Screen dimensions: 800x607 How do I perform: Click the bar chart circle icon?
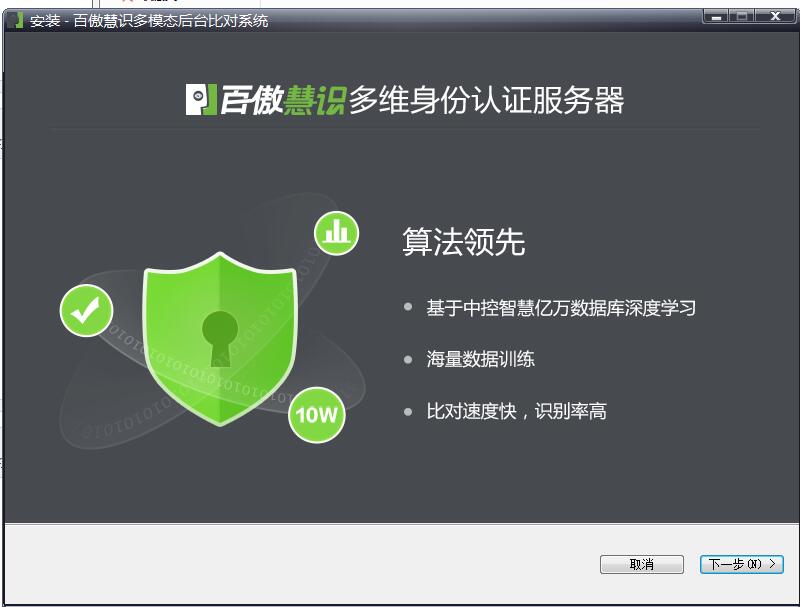click(x=336, y=233)
